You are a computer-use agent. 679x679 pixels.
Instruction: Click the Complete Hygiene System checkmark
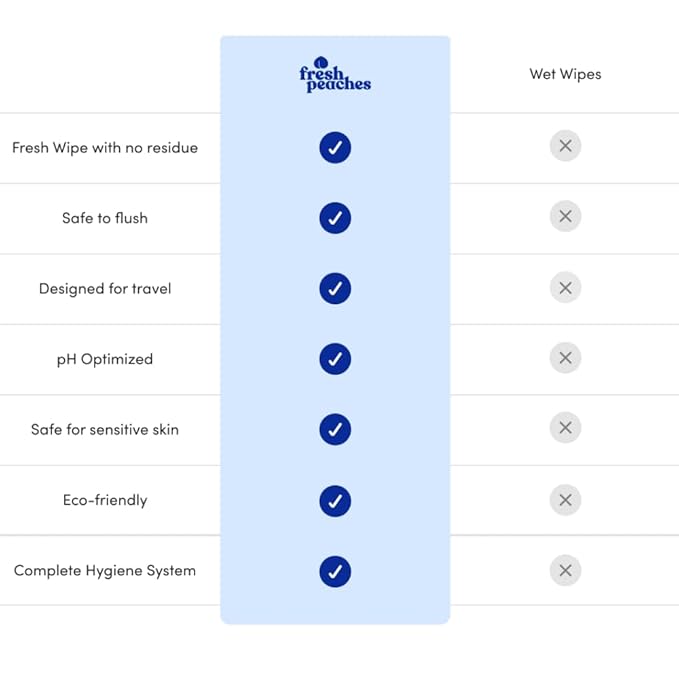335,571
